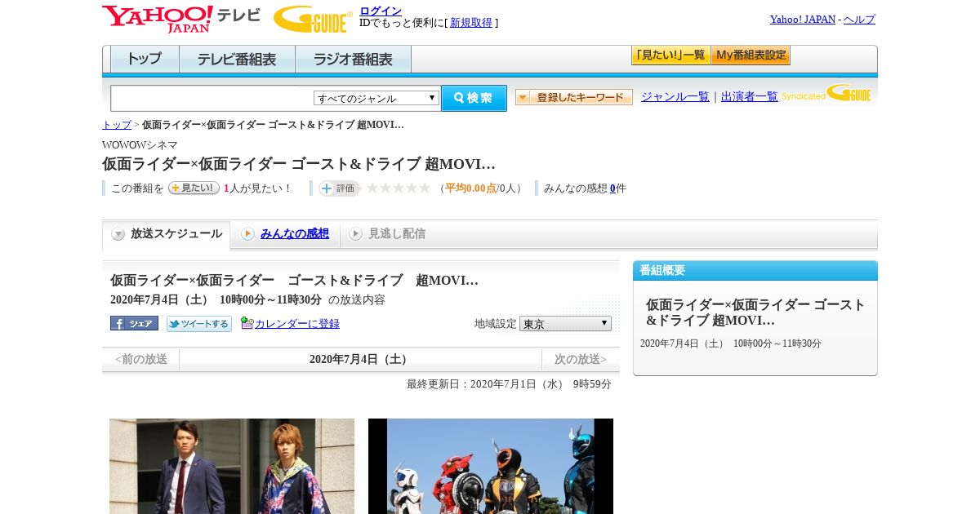The width and height of the screenshot is (980, 514).
Task: Click the 番組概要 panel header
Action: click(755, 271)
